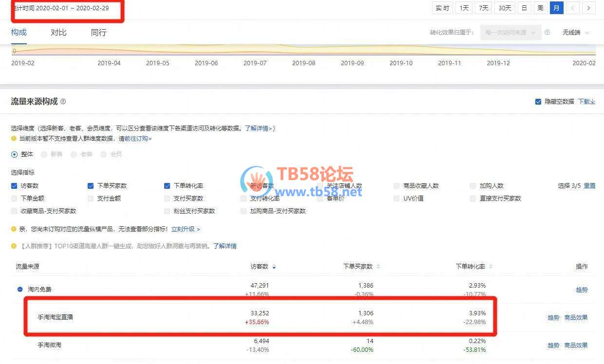The width and height of the screenshot is (604, 364).
Task: Click the 选择 3/5 selection counter
Action: coord(568,185)
